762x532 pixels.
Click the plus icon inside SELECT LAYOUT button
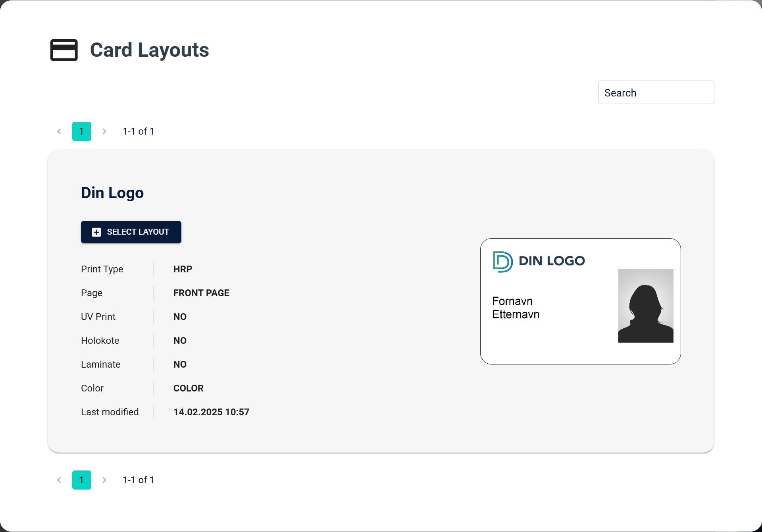coord(96,232)
